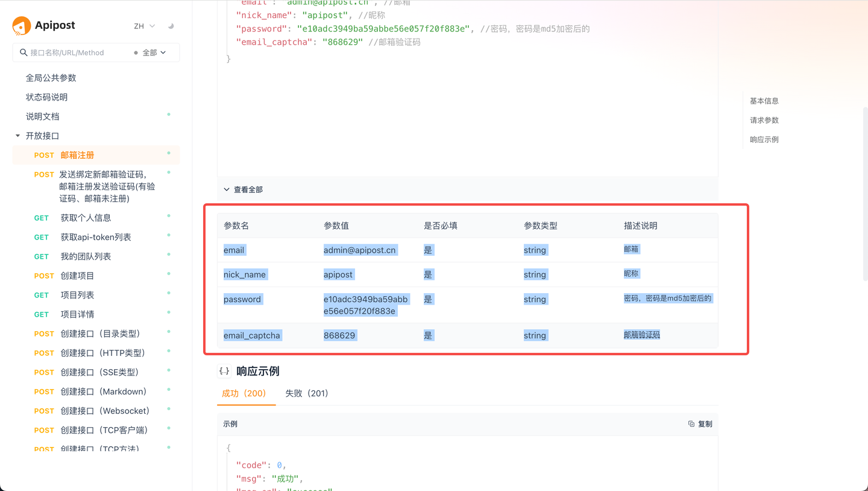Open 请求参数 from the right-side navigation
The image size is (868, 491).
(764, 120)
